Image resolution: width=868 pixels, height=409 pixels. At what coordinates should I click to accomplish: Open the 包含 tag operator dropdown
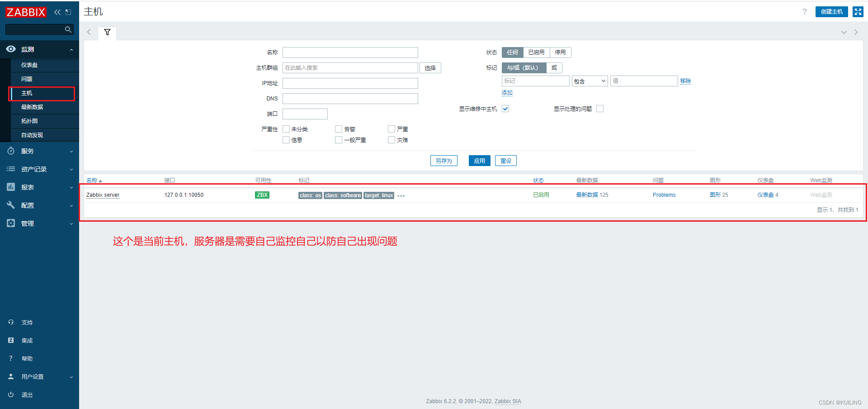click(590, 81)
